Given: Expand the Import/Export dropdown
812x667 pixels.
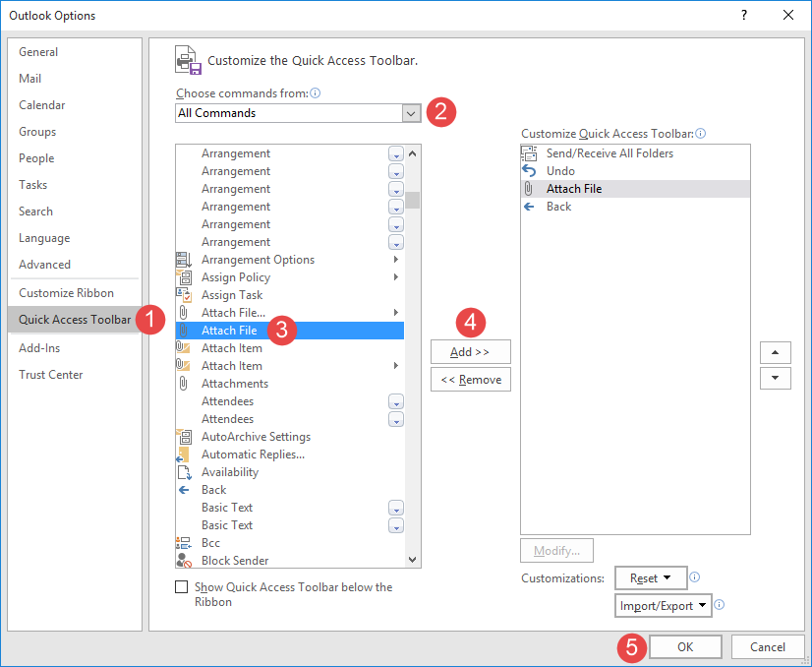Looking at the screenshot, I should click(665, 606).
